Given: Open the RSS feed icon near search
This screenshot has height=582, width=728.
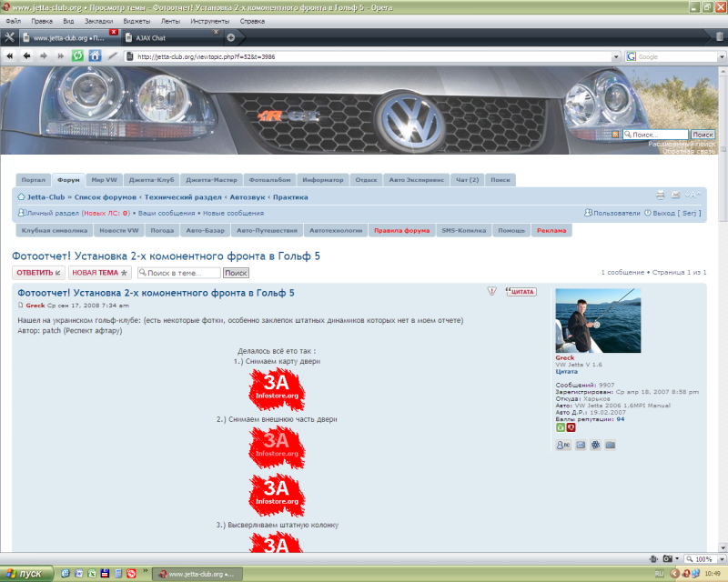Looking at the screenshot, I should click(616, 135).
